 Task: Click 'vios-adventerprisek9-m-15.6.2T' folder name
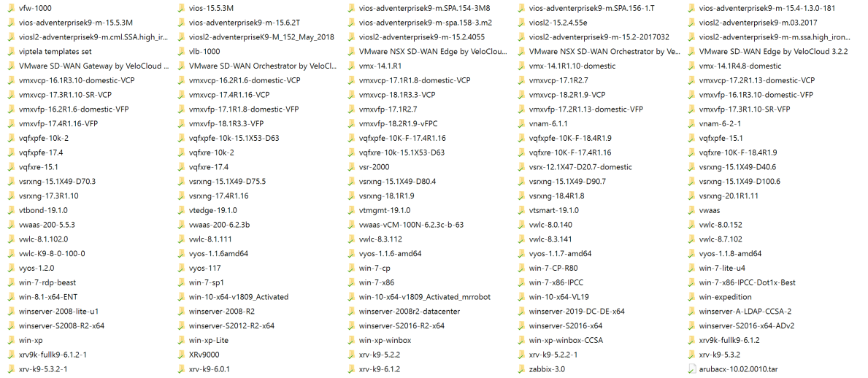click(x=244, y=23)
